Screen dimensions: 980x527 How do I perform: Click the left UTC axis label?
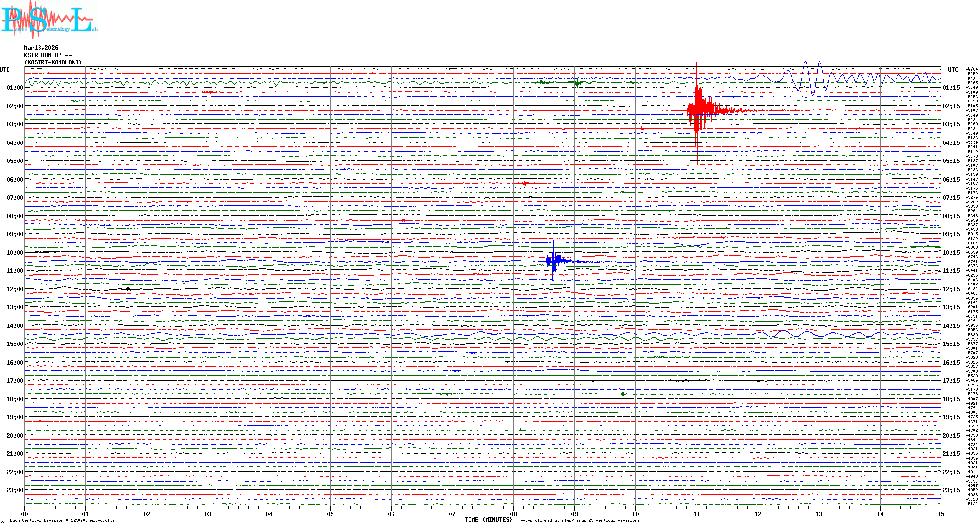(5, 70)
